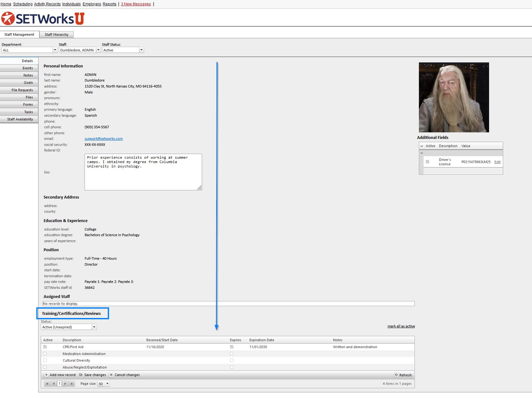Click the plus icon for Add new record
The width and height of the screenshot is (532, 398).
pyautogui.click(x=46, y=375)
